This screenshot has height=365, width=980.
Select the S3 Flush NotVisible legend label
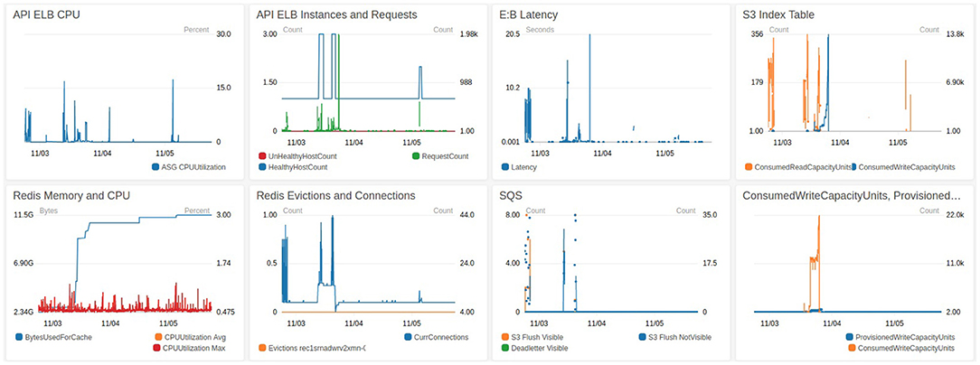(679, 338)
